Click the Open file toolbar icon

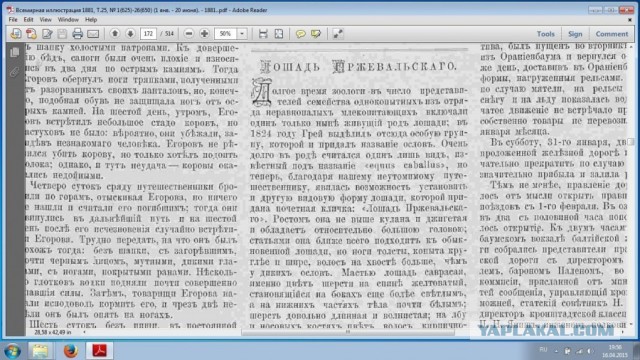point(16,34)
